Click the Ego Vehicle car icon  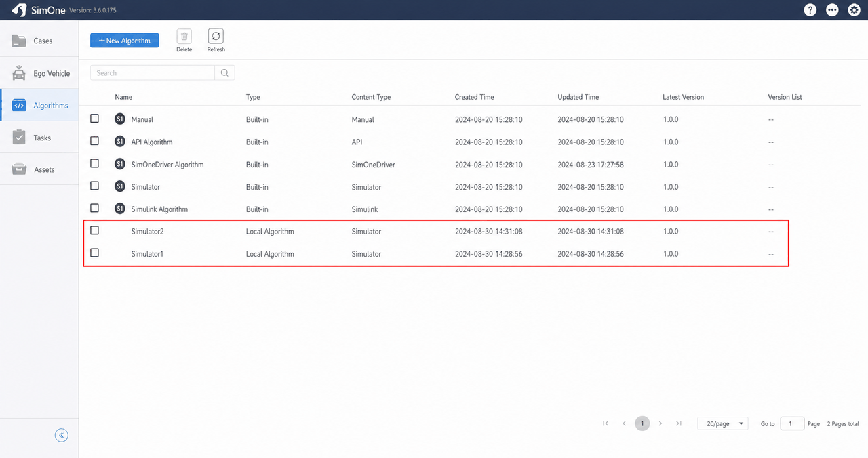19,73
